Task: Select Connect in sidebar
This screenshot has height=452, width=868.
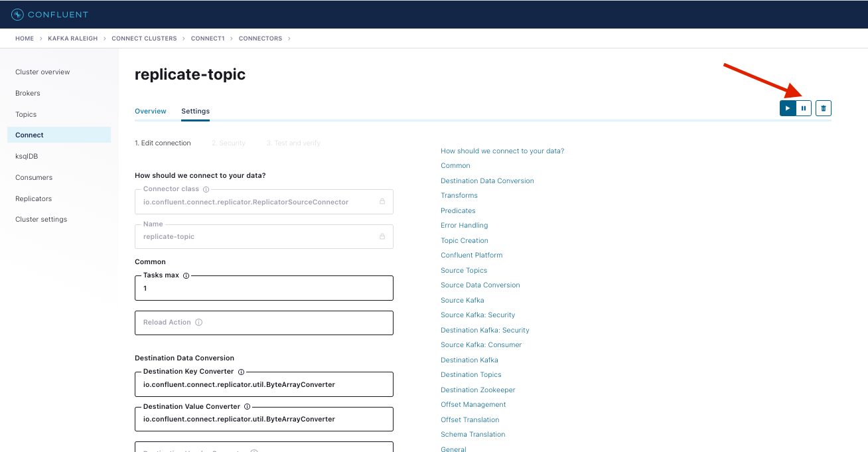Action: point(59,135)
